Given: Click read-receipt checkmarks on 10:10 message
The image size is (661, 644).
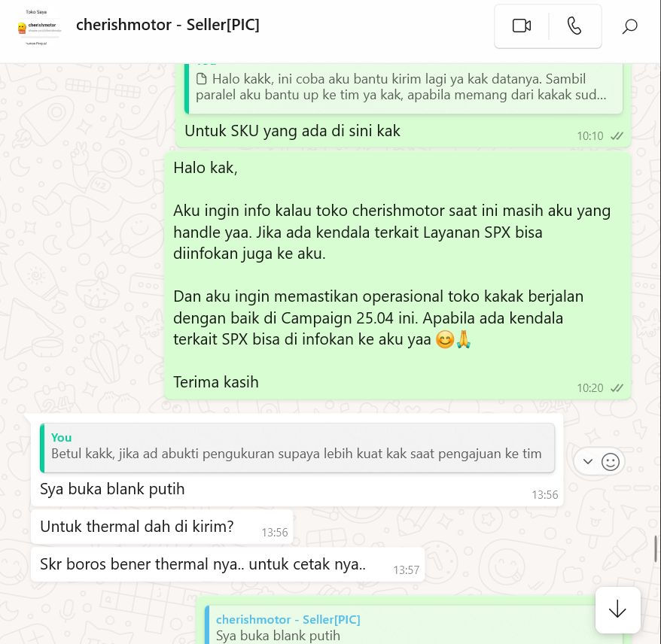Looking at the screenshot, I should click(x=617, y=136).
